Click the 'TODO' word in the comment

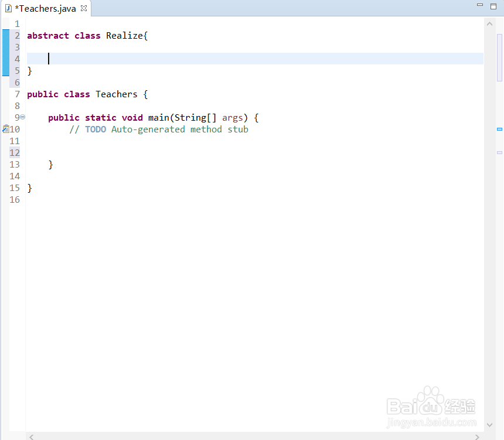click(96, 129)
